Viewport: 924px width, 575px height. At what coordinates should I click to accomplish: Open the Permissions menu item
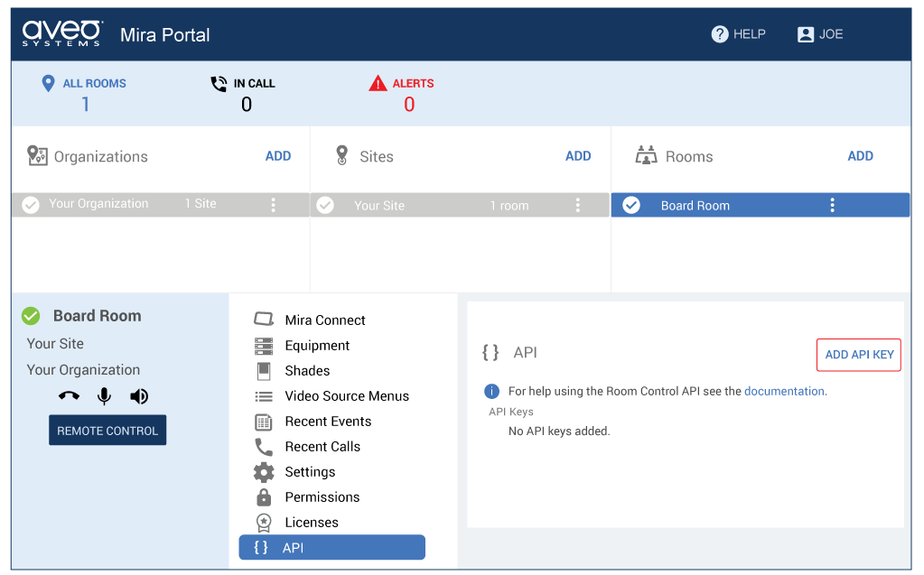tap(322, 497)
